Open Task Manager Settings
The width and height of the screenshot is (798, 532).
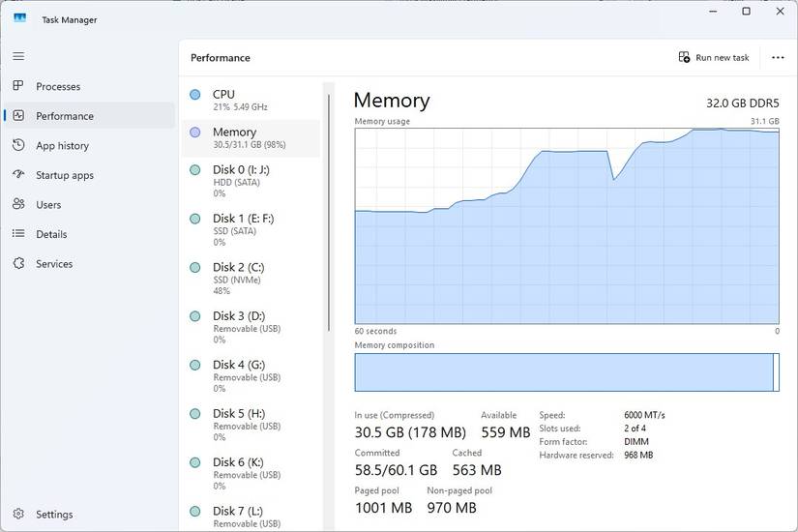click(89, 514)
